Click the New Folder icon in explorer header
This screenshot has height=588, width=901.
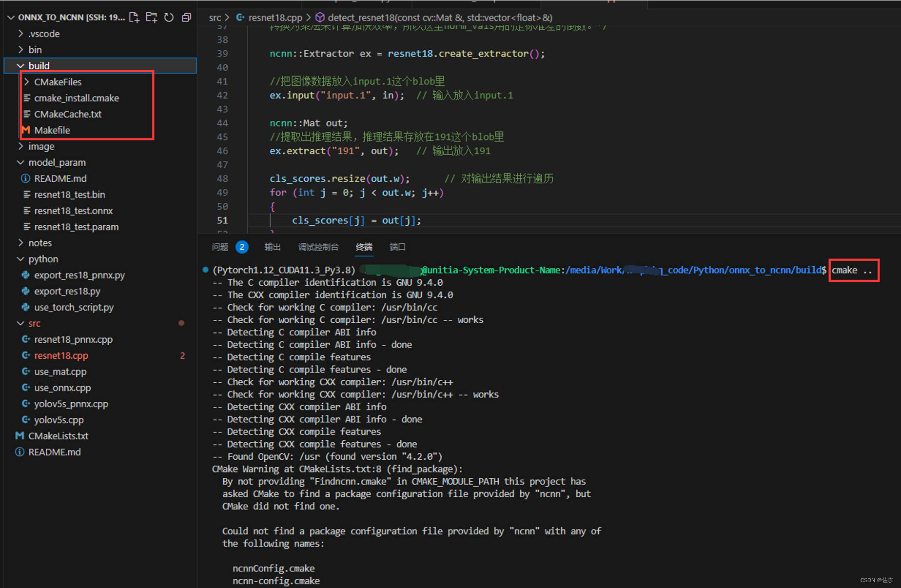(x=152, y=18)
